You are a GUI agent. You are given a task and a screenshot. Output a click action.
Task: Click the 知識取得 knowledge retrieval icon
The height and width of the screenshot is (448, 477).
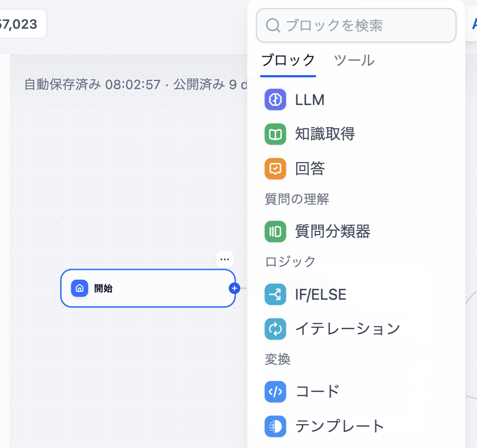(275, 134)
